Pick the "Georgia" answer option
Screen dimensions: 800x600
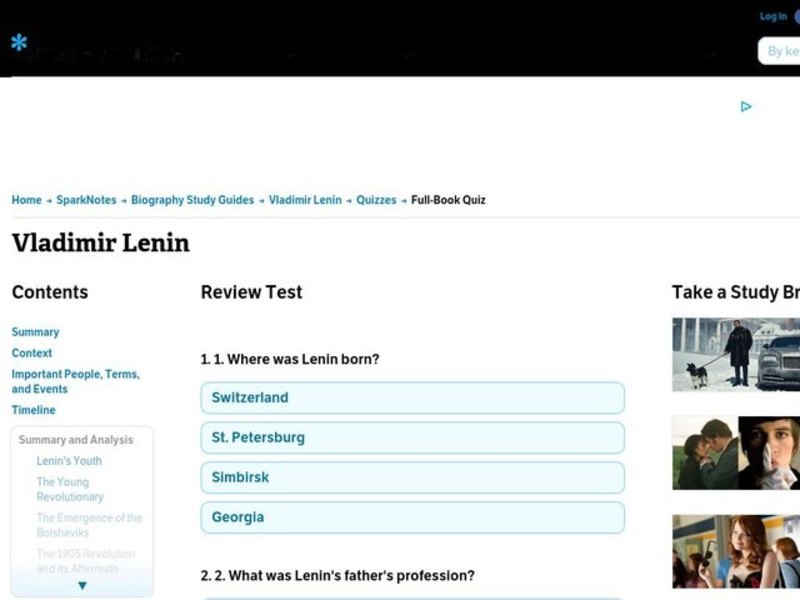(412, 517)
